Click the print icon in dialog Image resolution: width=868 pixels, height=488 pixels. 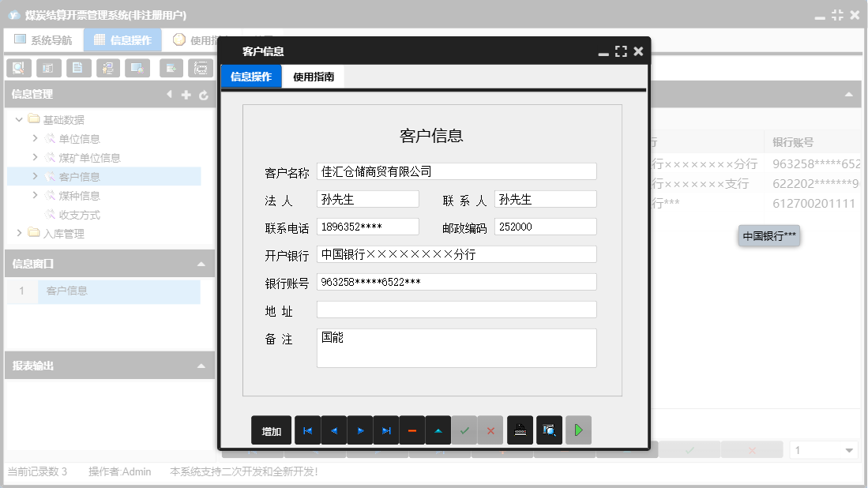[x=520, y=430]
